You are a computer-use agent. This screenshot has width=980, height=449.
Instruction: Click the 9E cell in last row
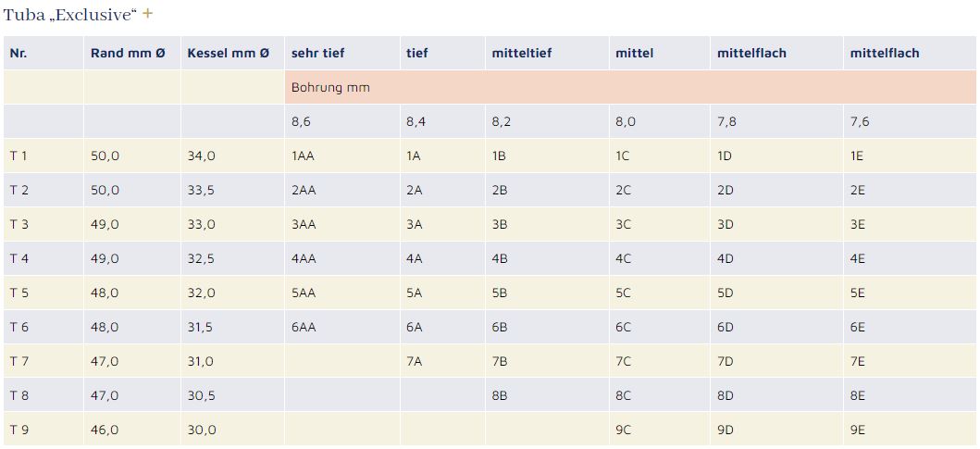[858, 430]
